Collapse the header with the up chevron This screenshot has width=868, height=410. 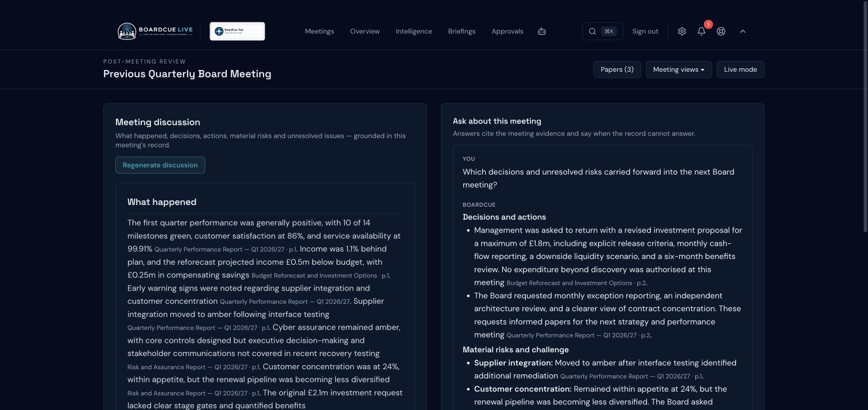click(743, 32)
